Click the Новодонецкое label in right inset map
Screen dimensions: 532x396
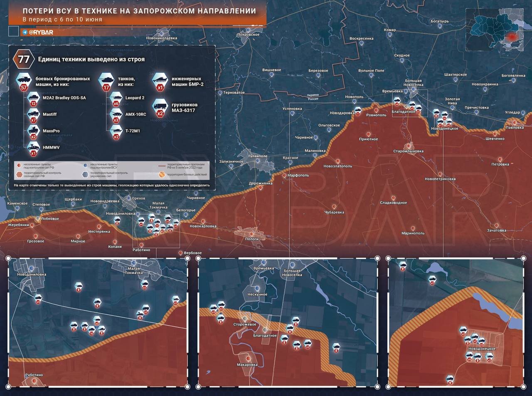(481, 349)
